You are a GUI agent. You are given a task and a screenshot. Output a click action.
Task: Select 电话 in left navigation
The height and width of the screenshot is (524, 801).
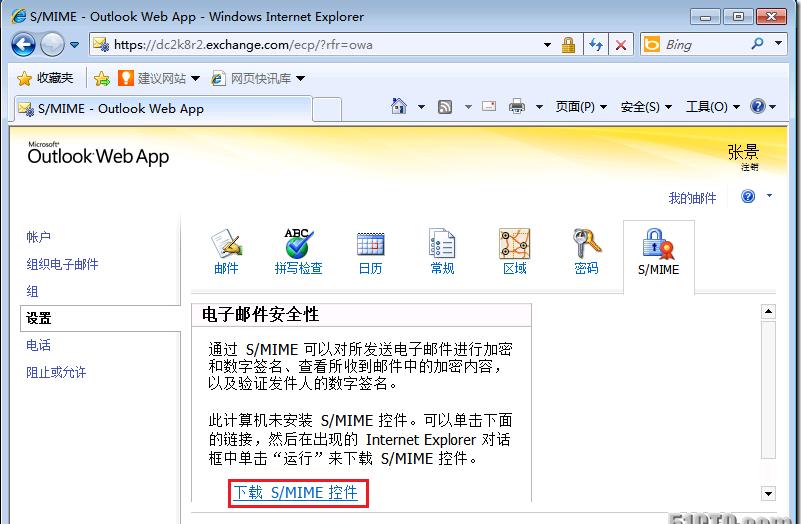click(38, 345)
